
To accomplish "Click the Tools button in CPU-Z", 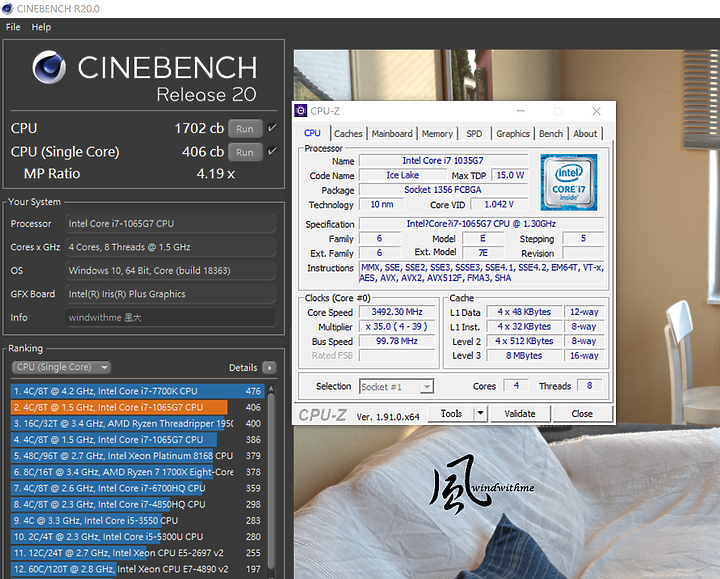I will click(x=451, y=413).
